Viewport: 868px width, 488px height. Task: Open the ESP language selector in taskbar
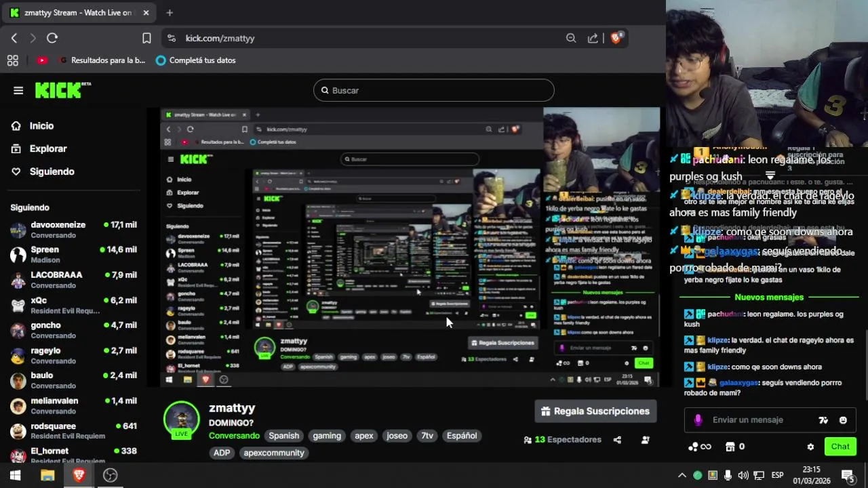pyautogui.click(x=778, y=475)
